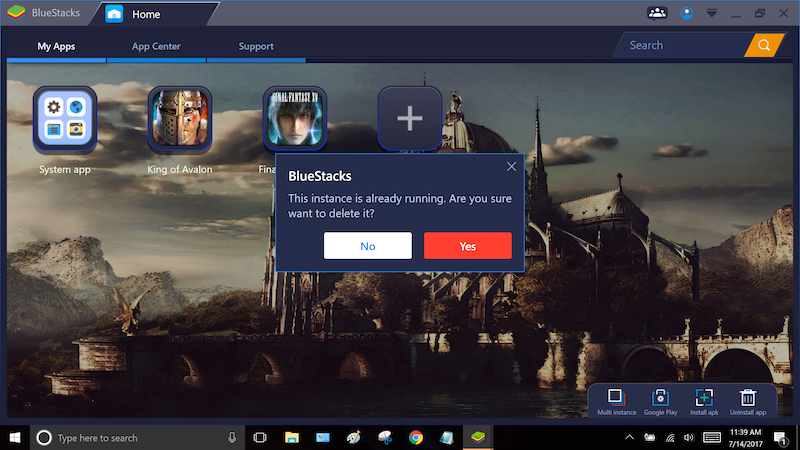Open volume control in system tray
The height and width of the screenshot is (450, 800).
[x=689, y=438]
